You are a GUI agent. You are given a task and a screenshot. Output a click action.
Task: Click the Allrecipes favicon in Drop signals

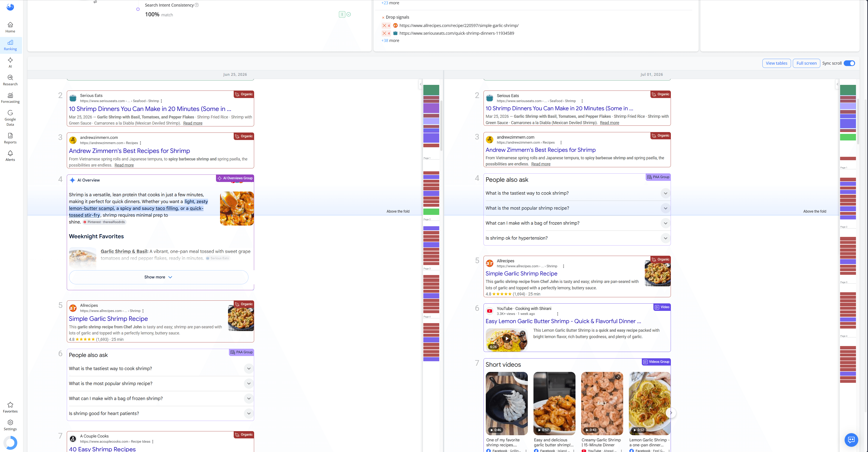coord(395,26)
